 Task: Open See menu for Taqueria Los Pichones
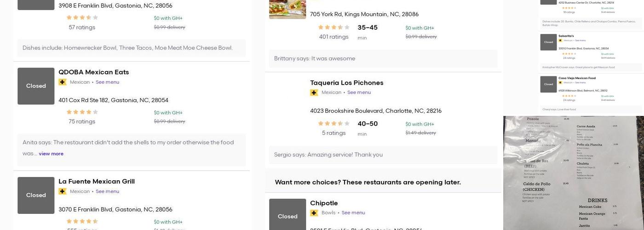pyautogui.click(x=359, y=93)
